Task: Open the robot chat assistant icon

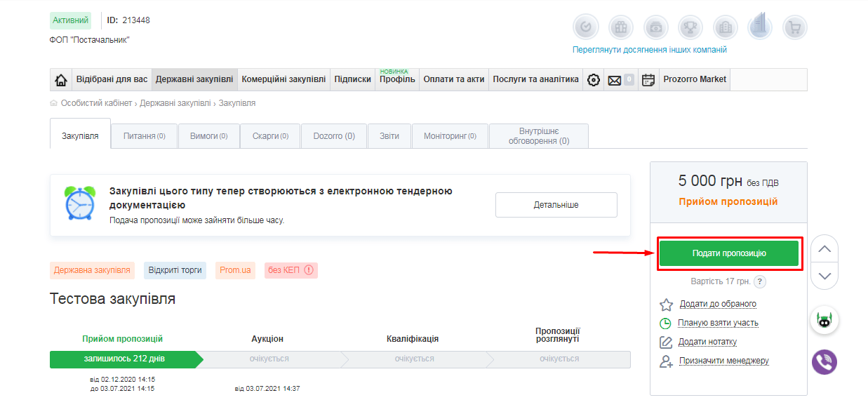Action: tap(824, 321)
